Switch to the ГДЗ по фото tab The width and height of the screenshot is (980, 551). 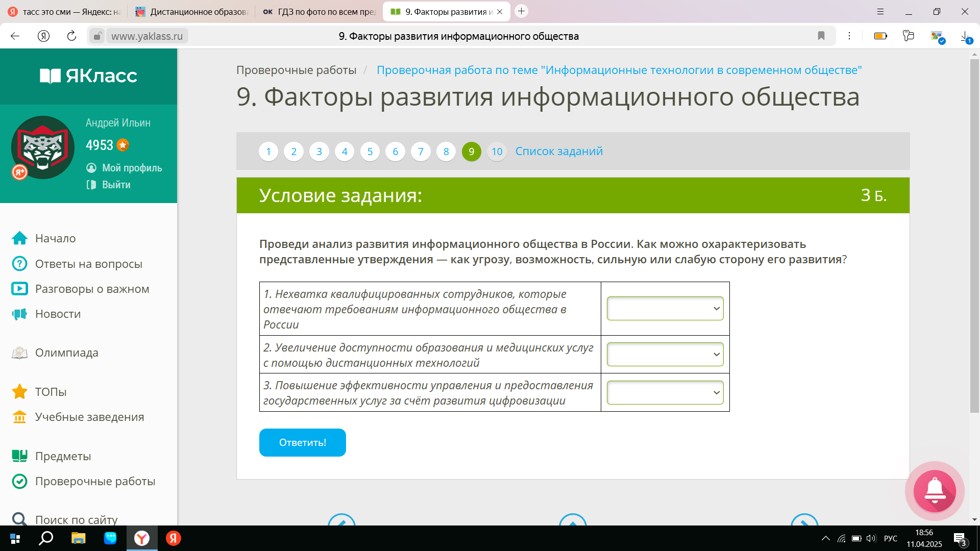pyautogui.click(x=319, y=12)
